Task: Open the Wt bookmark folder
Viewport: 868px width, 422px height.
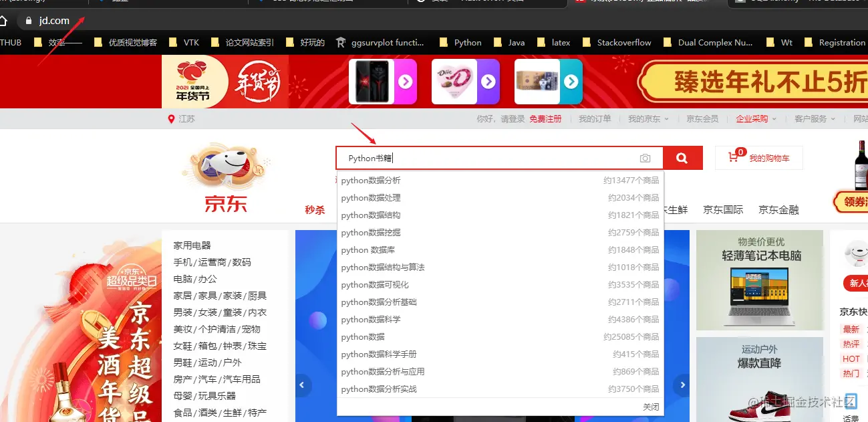Action: [778, 43]
